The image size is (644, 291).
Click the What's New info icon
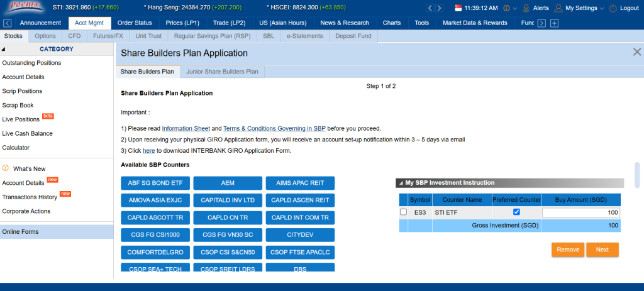(x=5, y=168)
